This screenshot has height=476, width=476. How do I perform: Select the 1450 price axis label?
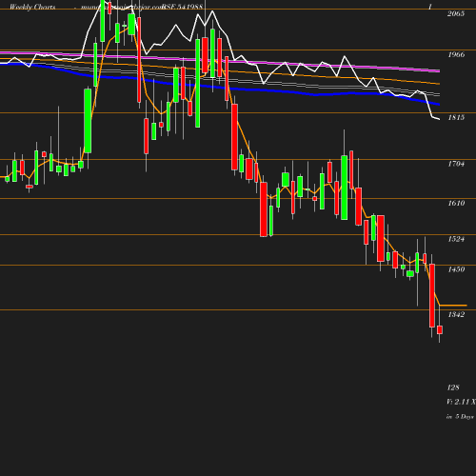click(x=456, y=269)
